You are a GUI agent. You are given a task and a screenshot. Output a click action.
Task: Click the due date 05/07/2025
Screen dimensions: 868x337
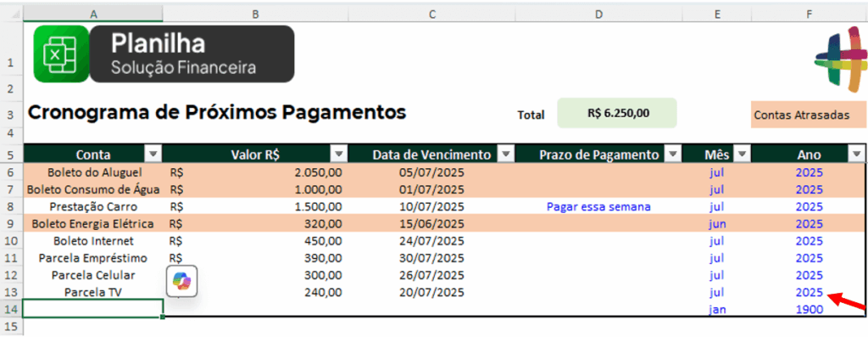coord(431,172)
